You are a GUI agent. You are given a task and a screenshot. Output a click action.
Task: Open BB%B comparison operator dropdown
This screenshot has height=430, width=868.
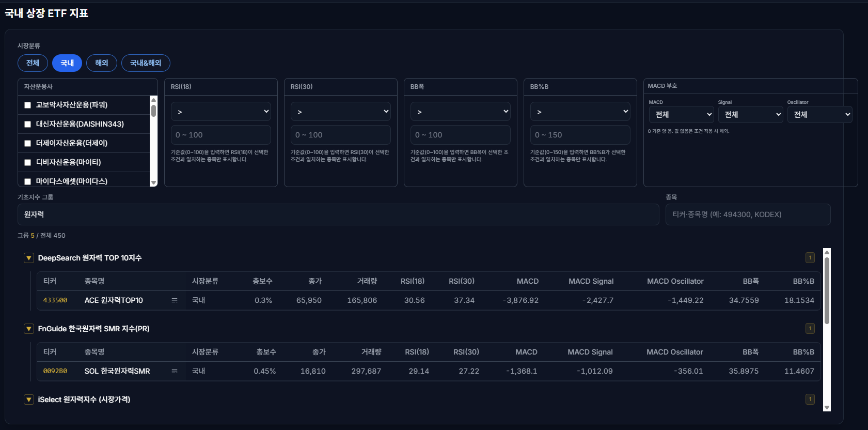[x=580, y=112]
